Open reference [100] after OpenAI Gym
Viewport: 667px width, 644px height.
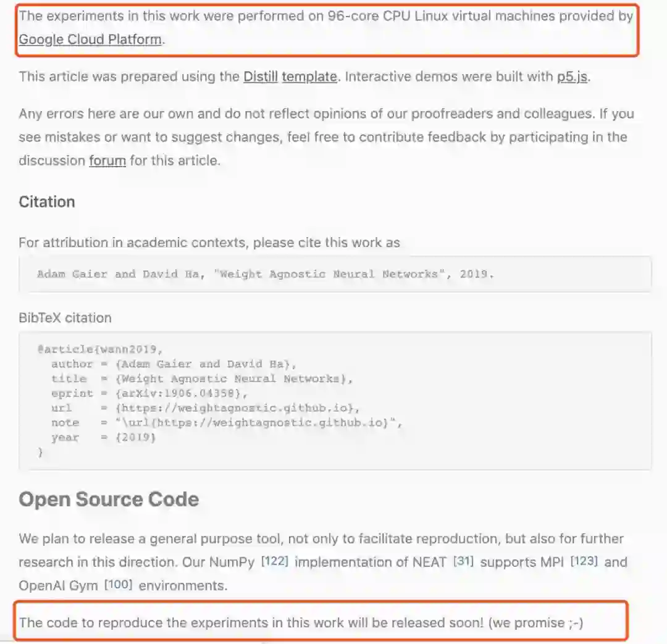pos(119,584)
